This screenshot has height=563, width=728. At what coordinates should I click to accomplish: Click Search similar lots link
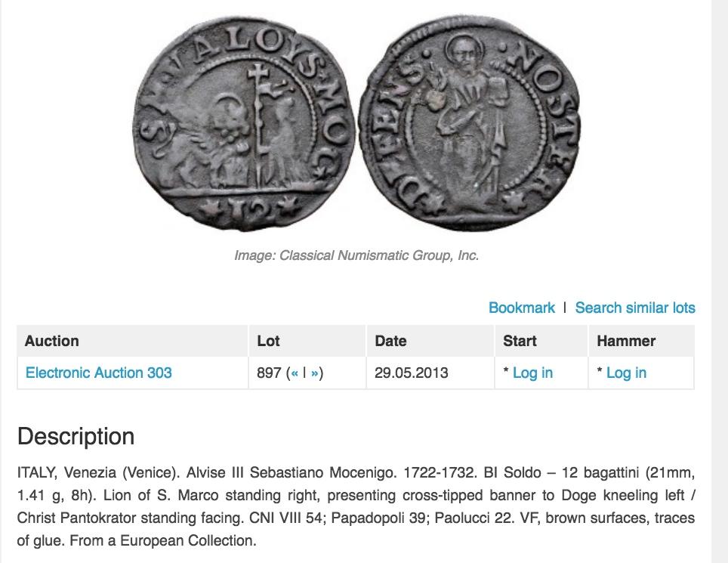pyautogui.click(x=635, y=308)
